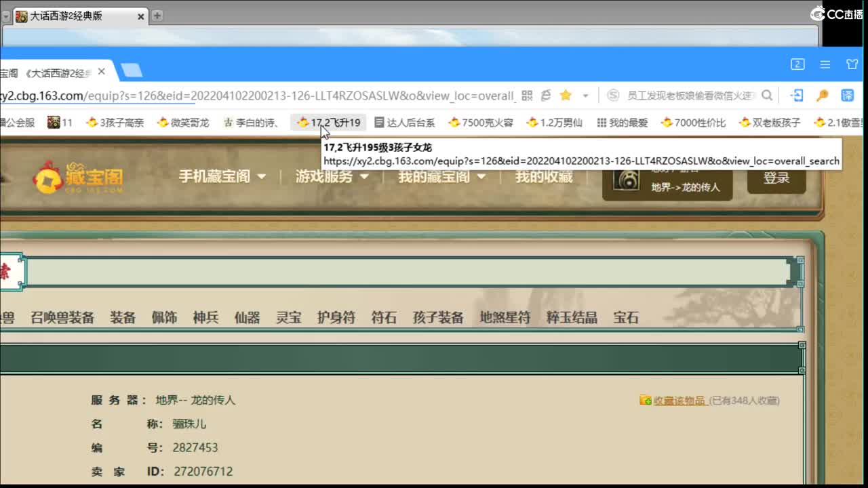Screen dimensions: 868x488
Task: Click the blue login arrow toolbar icon
Action: (797, 96)
